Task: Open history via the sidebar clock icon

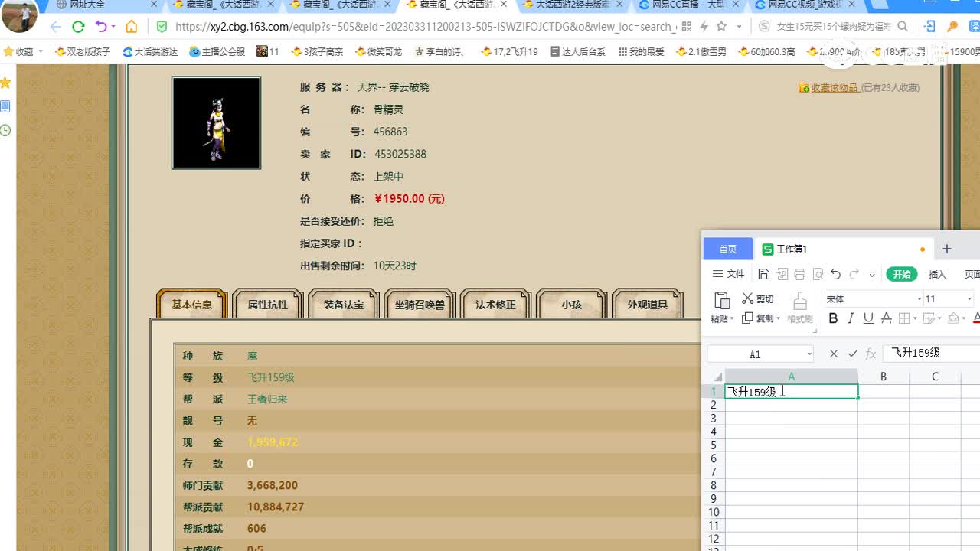Action: click(x=5, y=131)
